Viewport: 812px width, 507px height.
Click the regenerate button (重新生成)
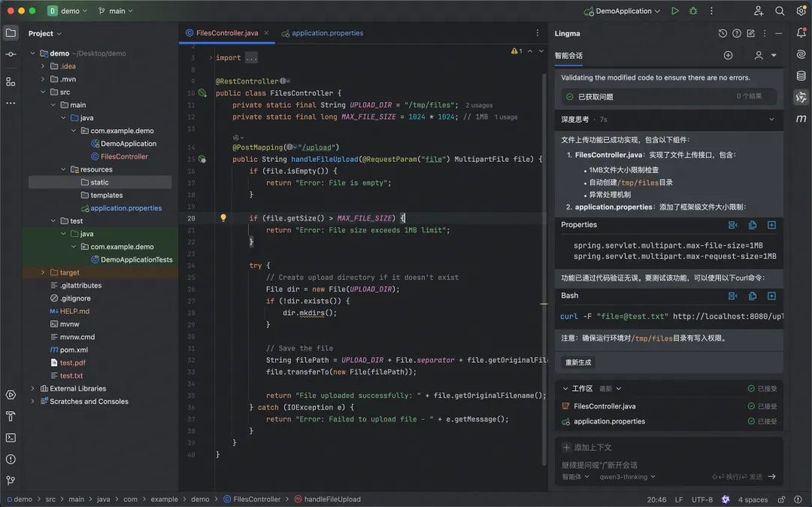[x=578, y=363]
